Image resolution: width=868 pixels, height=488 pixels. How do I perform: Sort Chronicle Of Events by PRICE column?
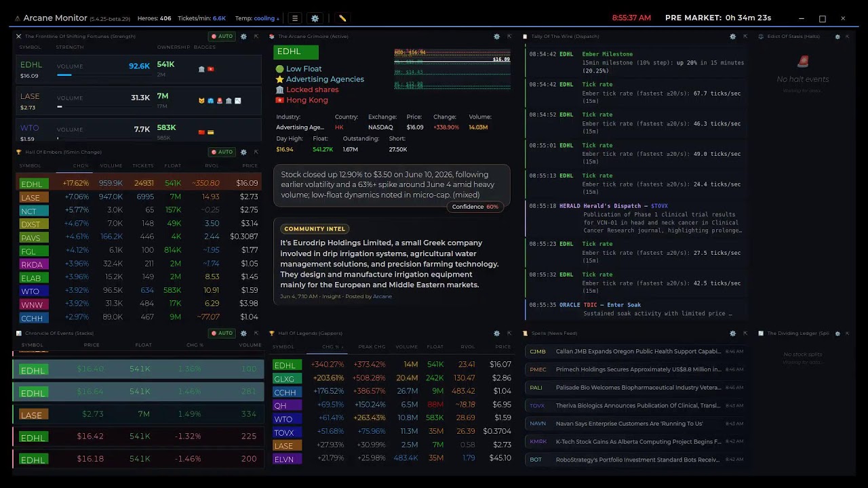[x=92, y=345]
